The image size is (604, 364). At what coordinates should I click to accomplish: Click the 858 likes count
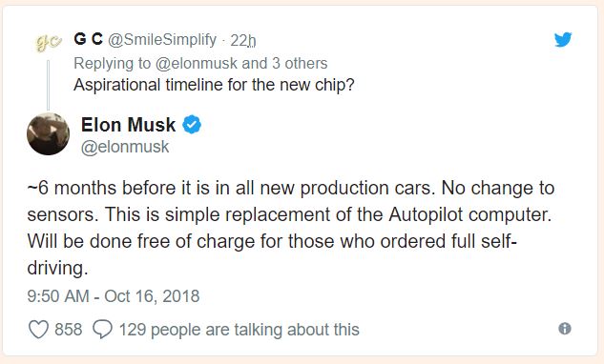pos(68,330)
